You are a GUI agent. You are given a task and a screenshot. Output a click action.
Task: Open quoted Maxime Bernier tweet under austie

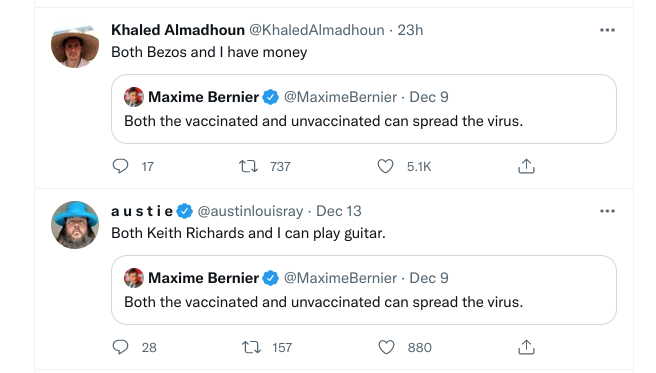click(x=364, y=290)
